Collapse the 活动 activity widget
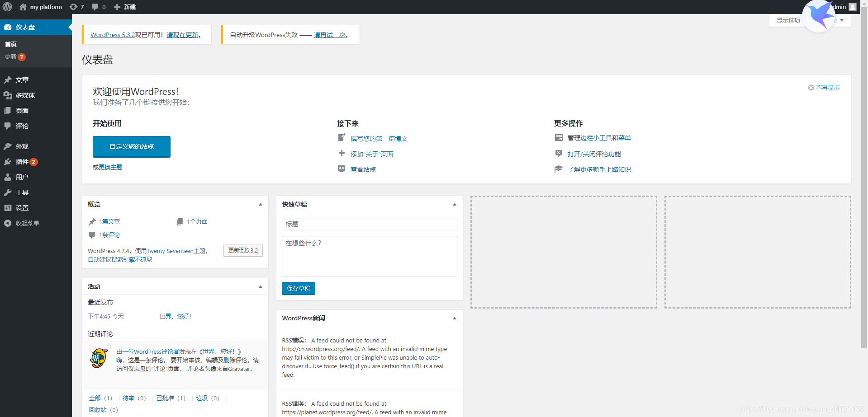 pyautogui.click(x=261, y=286)
